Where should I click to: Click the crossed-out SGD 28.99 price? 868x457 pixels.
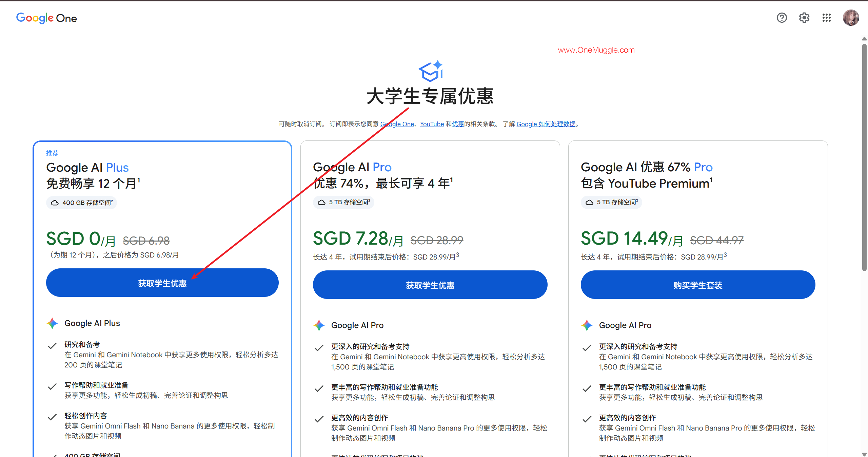(437, 241)
